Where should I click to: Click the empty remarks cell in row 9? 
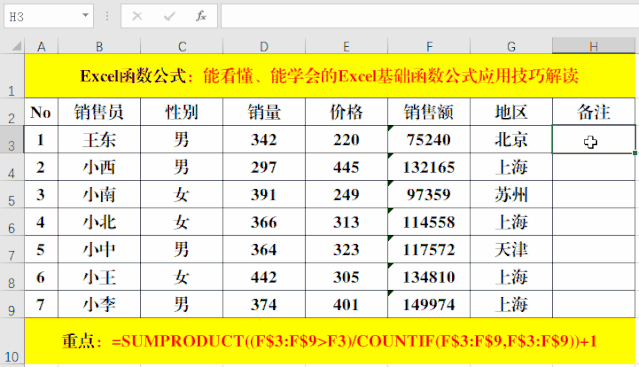594,304
